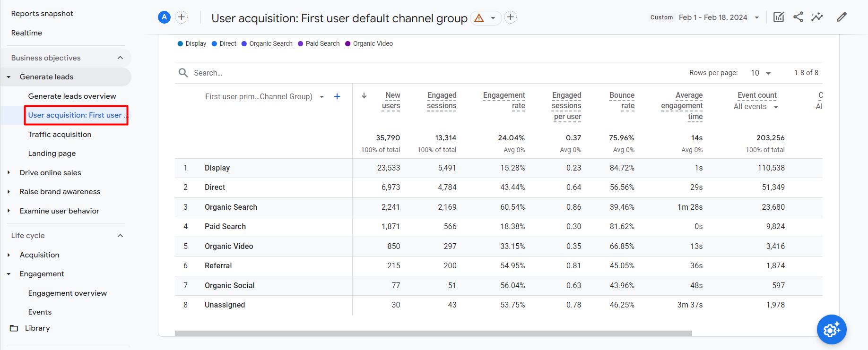Image resolution: width=868 pixels, height=350 pixels.
Task: Open the Library folder
Action: pyautogui.click(x=30, y=328)
